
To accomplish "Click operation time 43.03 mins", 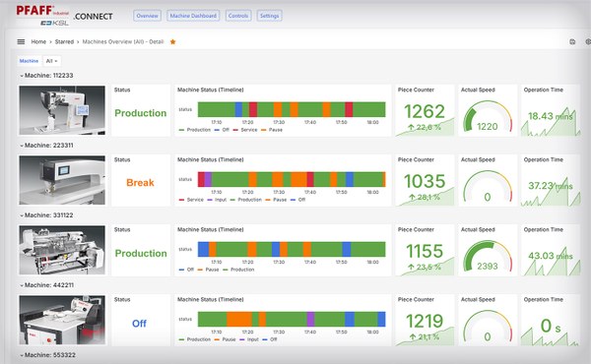I will click(x=551, y=256).
